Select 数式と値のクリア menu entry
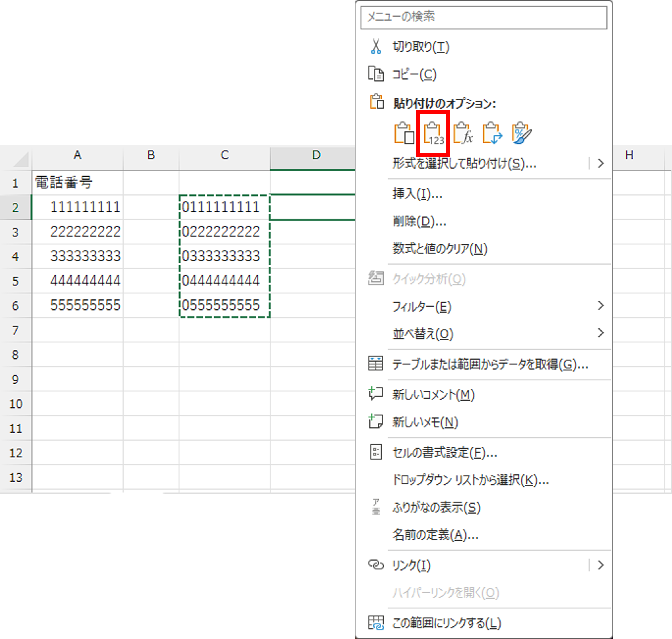Viewport: 672px width, 639px height. pos(440,249)
